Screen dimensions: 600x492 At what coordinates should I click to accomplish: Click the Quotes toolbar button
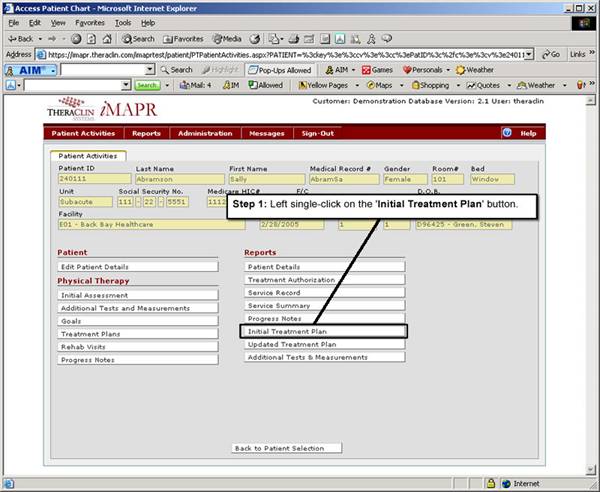(x=483, y=85)
